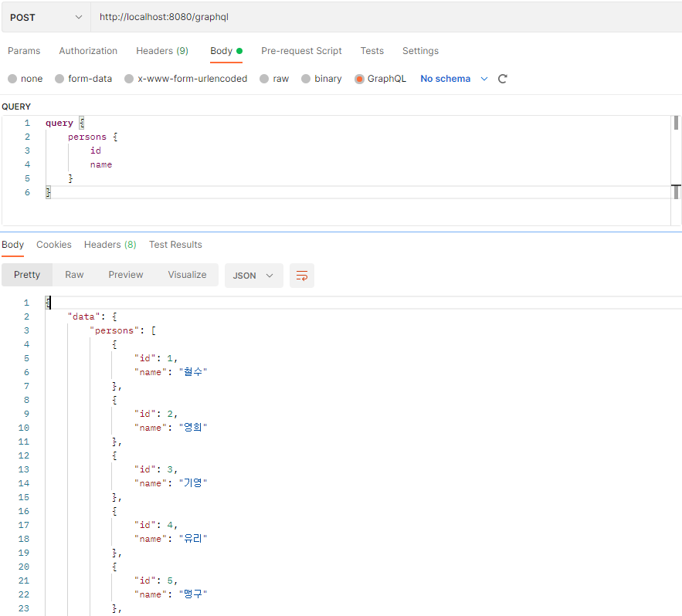Click the query editor scrollbar
The height and width of the screenshot is (616, 682).
[676, 171]
